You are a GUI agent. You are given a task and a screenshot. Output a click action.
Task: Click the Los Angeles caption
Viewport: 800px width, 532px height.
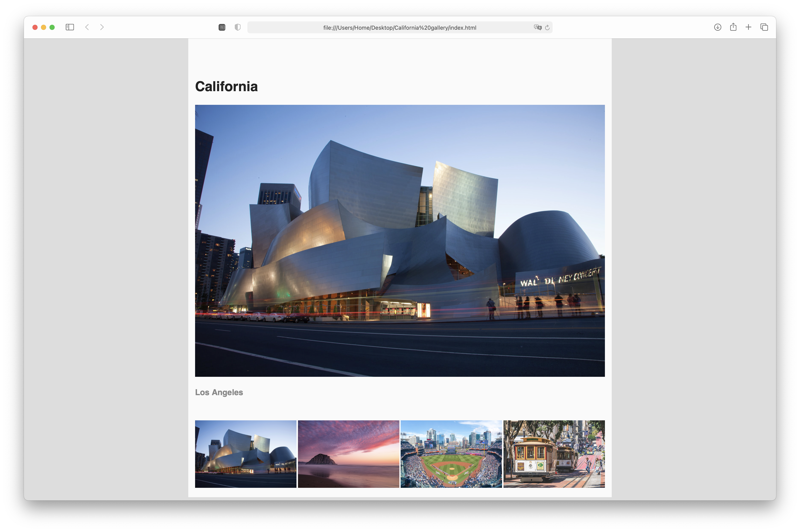click(219, 392)
